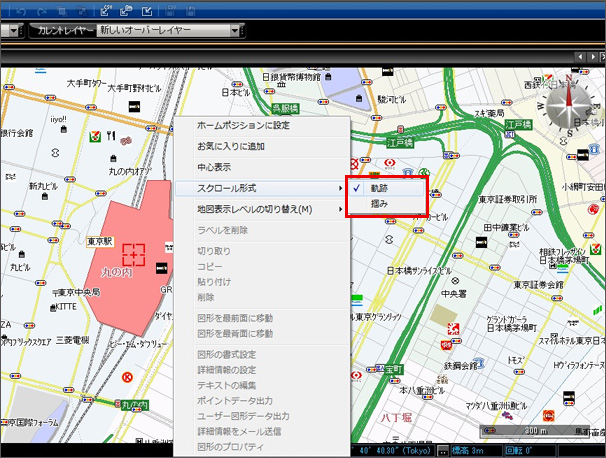Click the green 呉服橋 sign
Image resolution: width=606 pixels, height=458 pixels.
click(x=285, y=108)
